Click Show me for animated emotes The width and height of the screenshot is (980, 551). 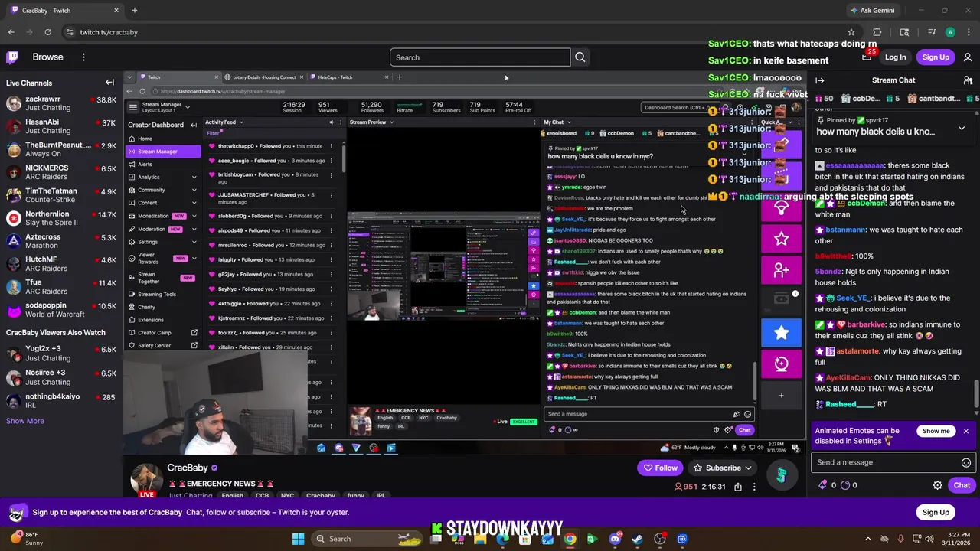tap(936, 431)
